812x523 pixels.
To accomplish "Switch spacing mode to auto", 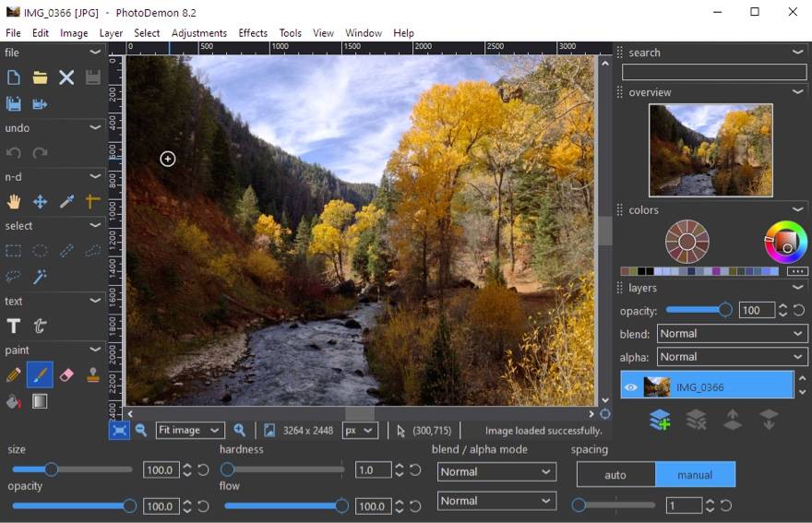I will click(615, 475).
